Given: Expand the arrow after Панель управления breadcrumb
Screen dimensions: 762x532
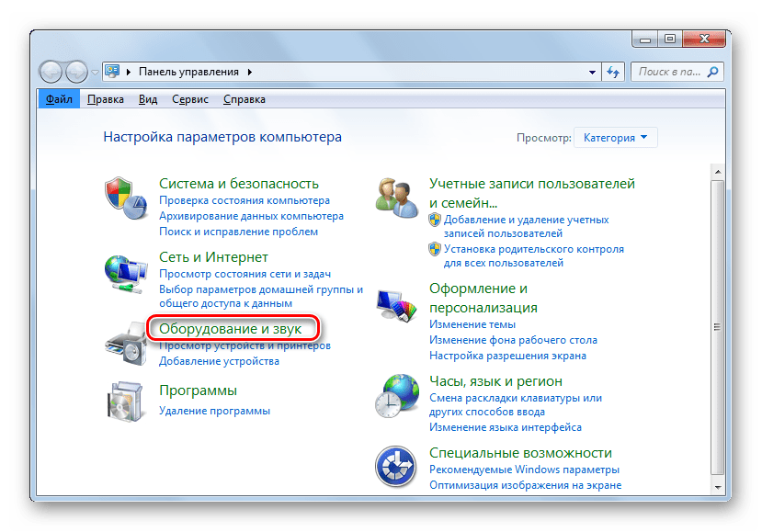Looking at the screenshot, I should point(250,72).
